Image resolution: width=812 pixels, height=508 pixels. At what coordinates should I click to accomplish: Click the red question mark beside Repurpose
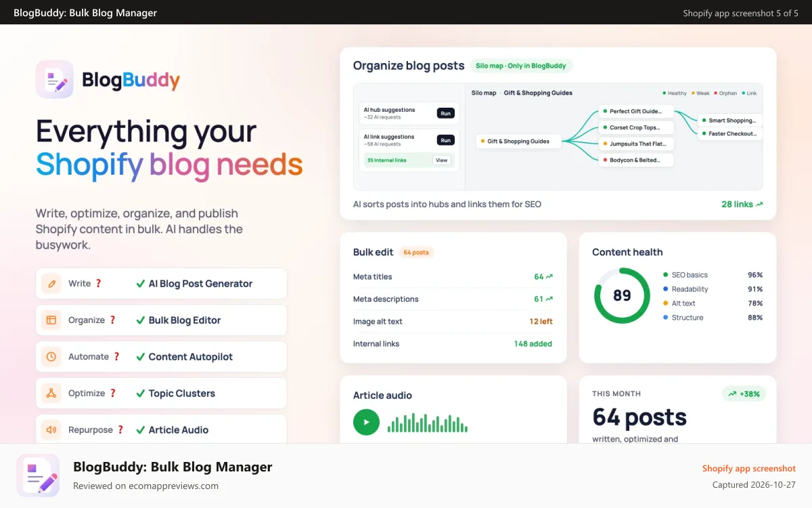point(120,430)
